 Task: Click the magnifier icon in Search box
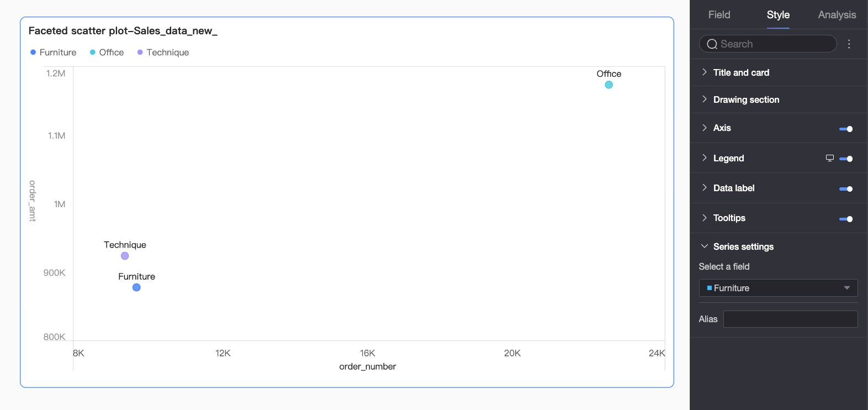coord(712,44)
